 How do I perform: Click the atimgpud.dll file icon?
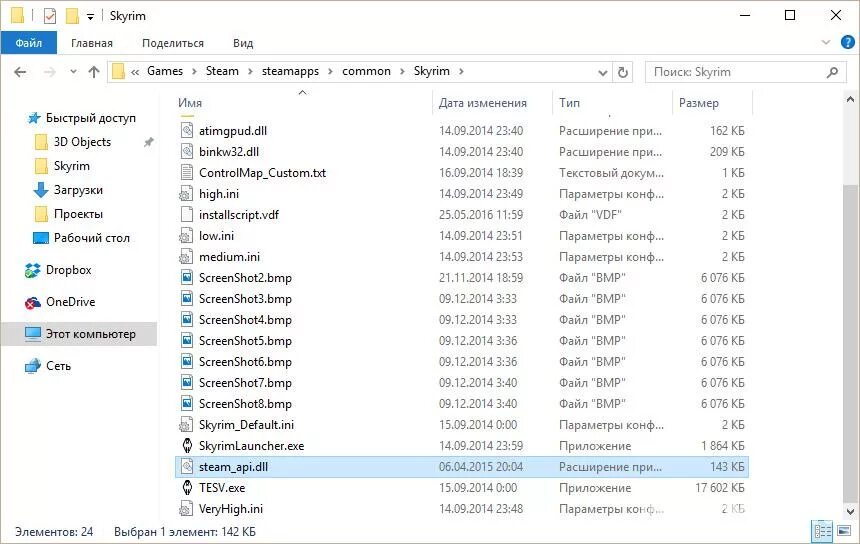click(x=187, y=131)
